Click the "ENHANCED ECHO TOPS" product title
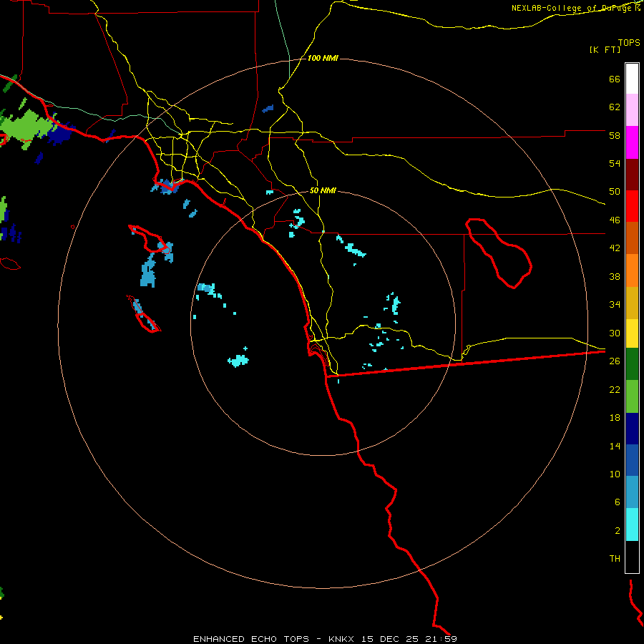The height and width of the screenshot is (644, 644). point(250,639)
